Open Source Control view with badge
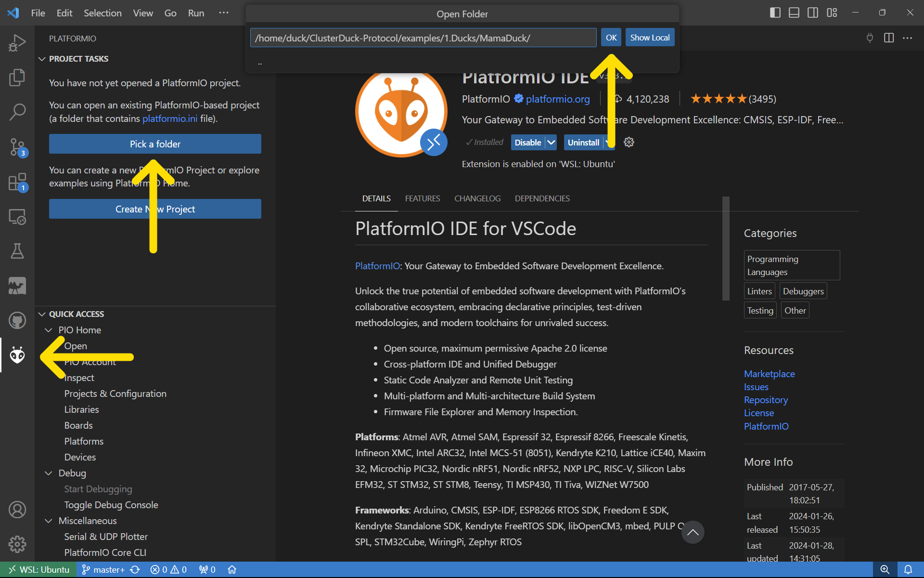Image resolution: width=924 pixels, height=578 pixels. coord(17,147)
